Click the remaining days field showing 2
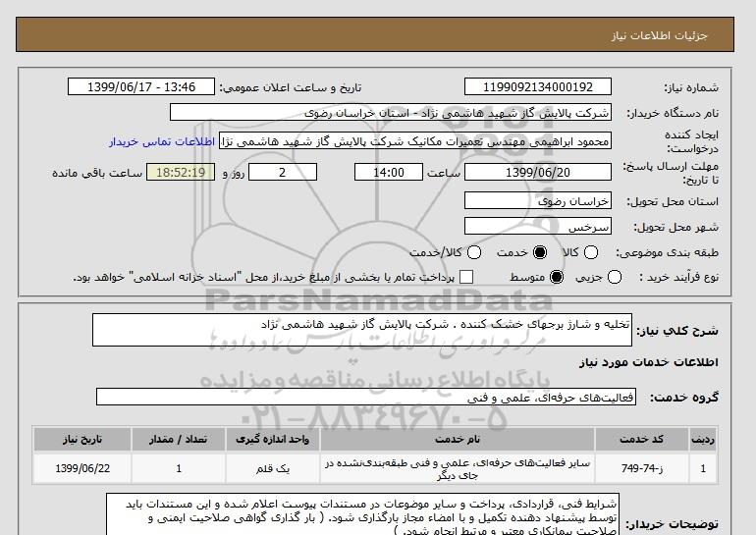Screen dimensions: 756x535 (283, 173)
